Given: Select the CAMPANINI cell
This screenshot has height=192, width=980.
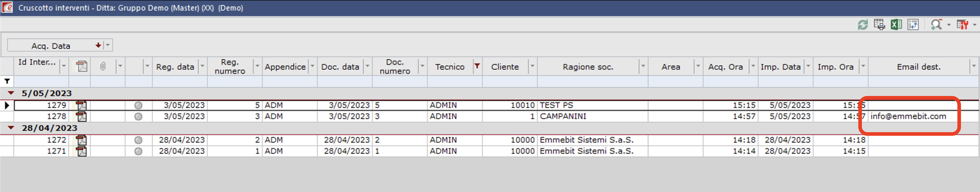Looking at the screenshot, I should point(592,116).
